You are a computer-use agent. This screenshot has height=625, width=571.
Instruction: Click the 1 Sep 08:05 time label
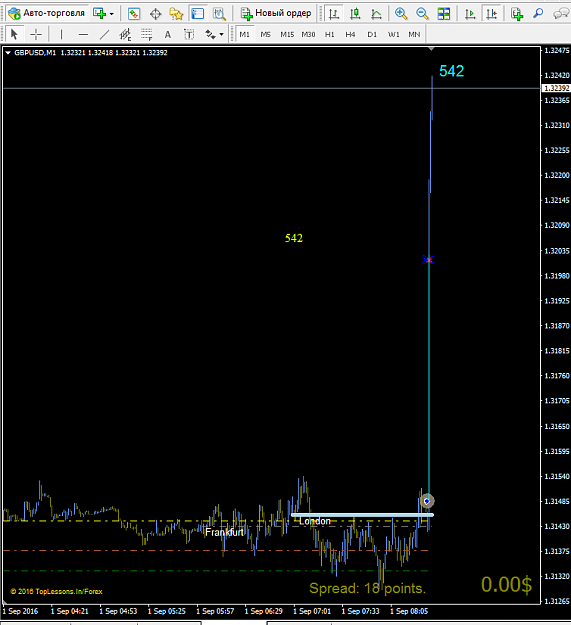click(409, 611)
